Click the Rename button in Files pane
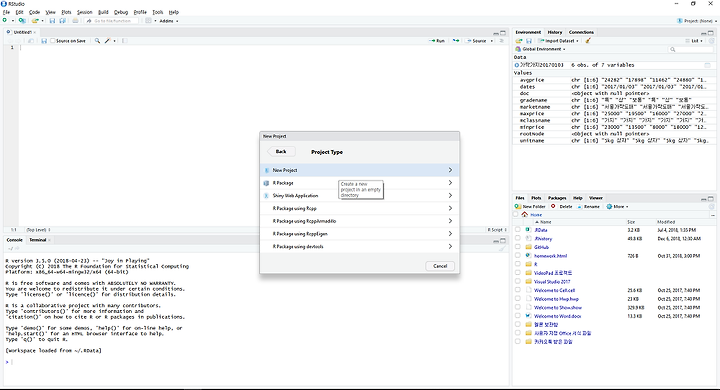Screen dimensions: 720x390 pyautogui.click(x=588, y=207)
